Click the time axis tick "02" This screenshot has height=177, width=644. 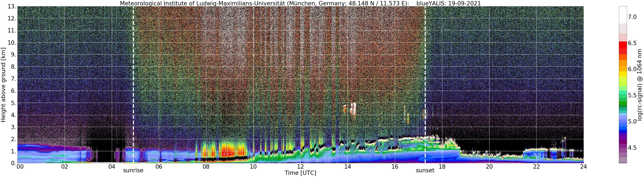tap(65, 167)
